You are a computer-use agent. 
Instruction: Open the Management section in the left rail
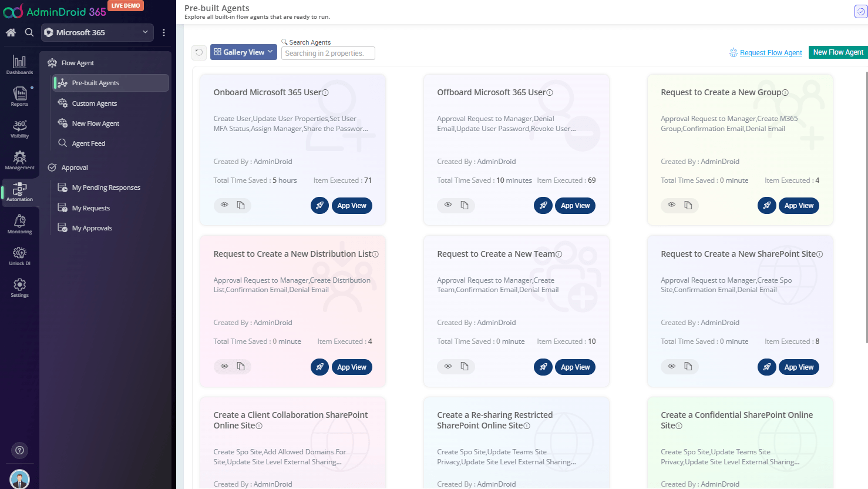[x=19, y=160]
